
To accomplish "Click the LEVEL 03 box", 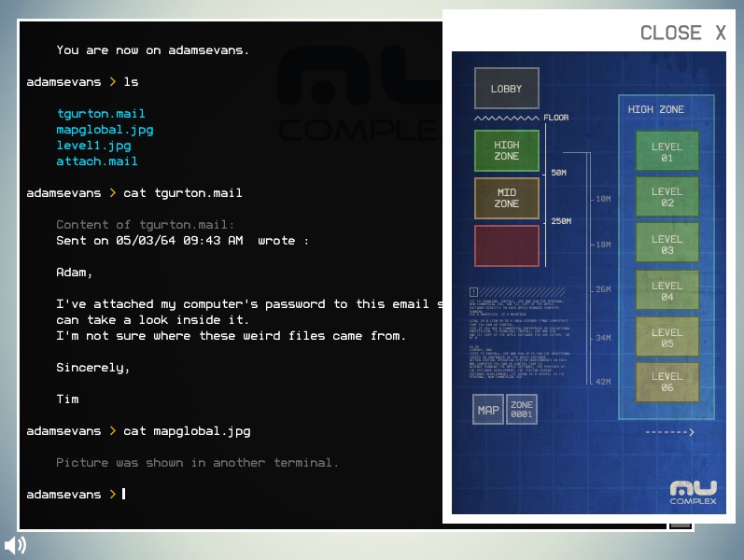I will (667, 244).
